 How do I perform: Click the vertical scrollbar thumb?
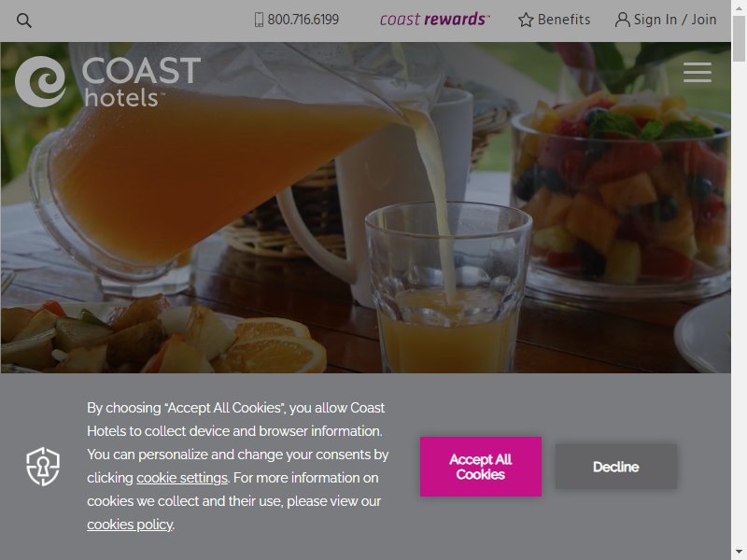point(739,38)
